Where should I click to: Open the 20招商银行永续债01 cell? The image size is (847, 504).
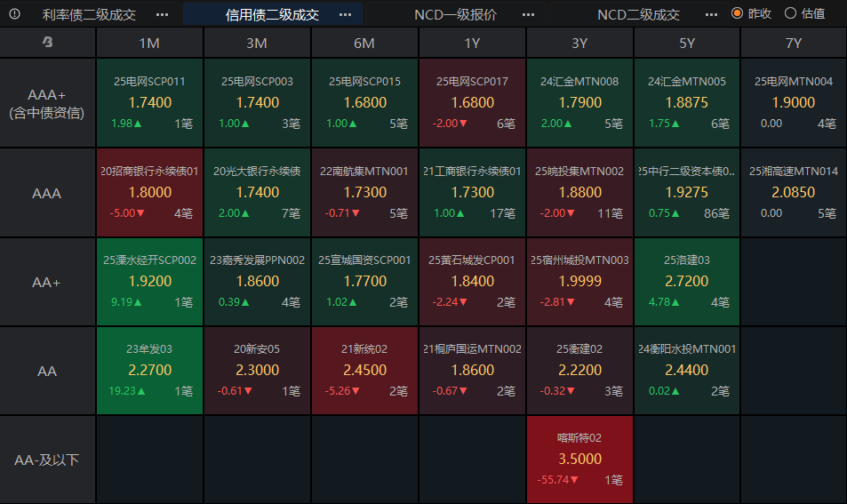tap(149, 192)
